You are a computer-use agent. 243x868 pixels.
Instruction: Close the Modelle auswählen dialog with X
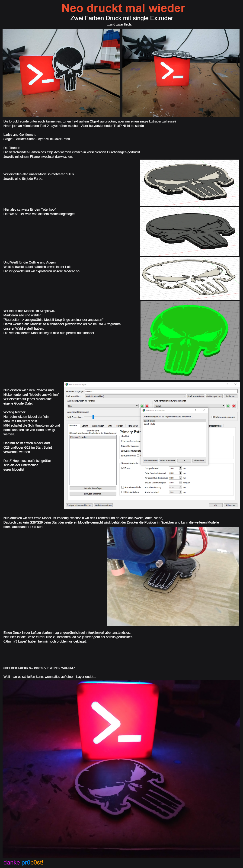coord(204,410)
